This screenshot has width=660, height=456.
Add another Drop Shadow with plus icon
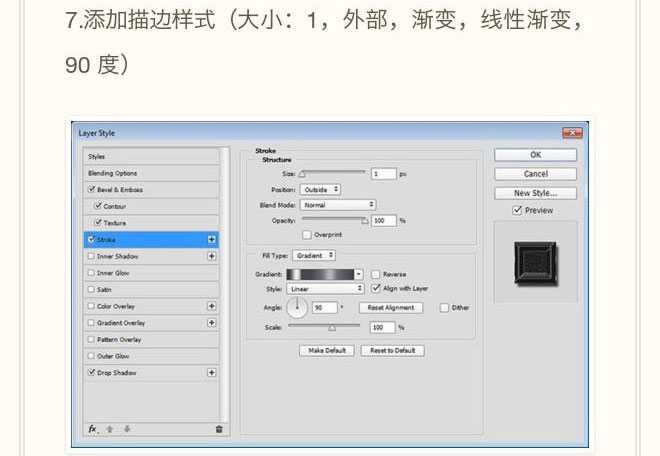[x=212, y=372]
